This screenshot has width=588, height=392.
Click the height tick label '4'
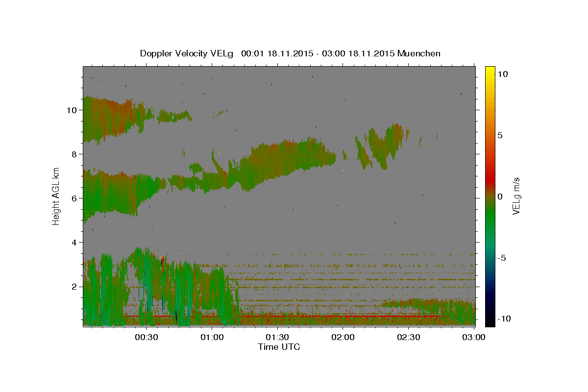pos(74,243)
